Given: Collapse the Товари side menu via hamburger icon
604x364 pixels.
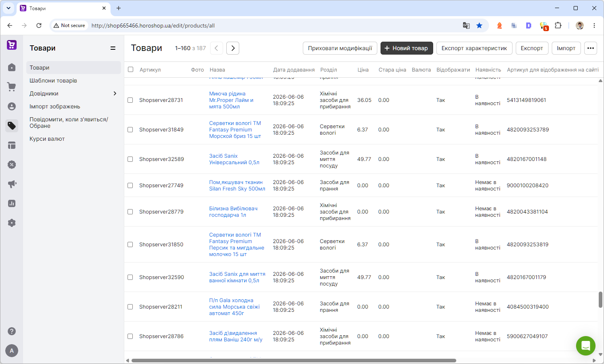Looking at the screenshot, I should click(x=113, y=48).
